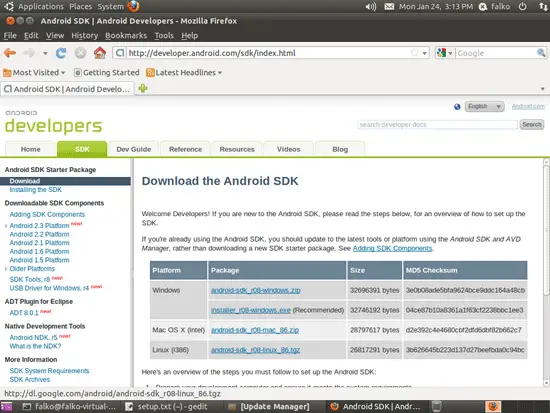Screen dimensions: 550x413
Task: Open the back/forward history dropdown arrow
Action: coord(45,53)
